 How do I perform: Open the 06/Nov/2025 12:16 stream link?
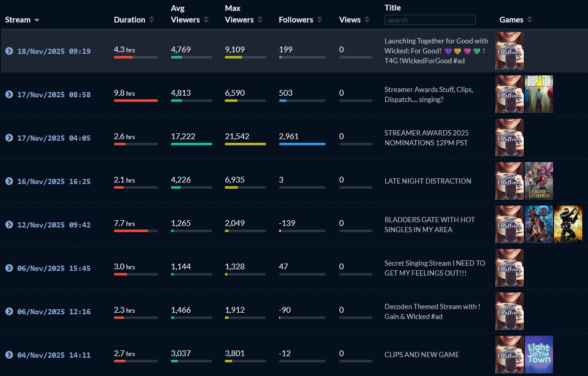click(x=54, y=312)
